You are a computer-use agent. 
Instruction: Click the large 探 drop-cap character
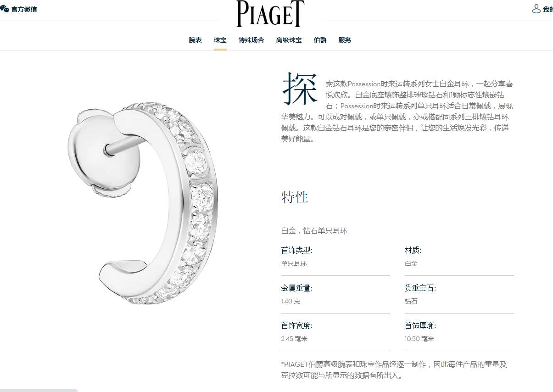click(x=300, y=88)
